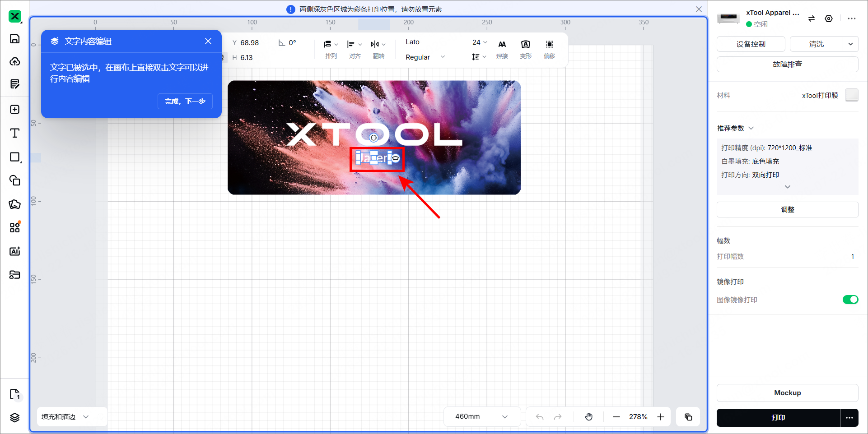This screenshot has width=868, height=434.
Task: Click the 调整 button
Action: pyautogui.click(x=788, y=209)
